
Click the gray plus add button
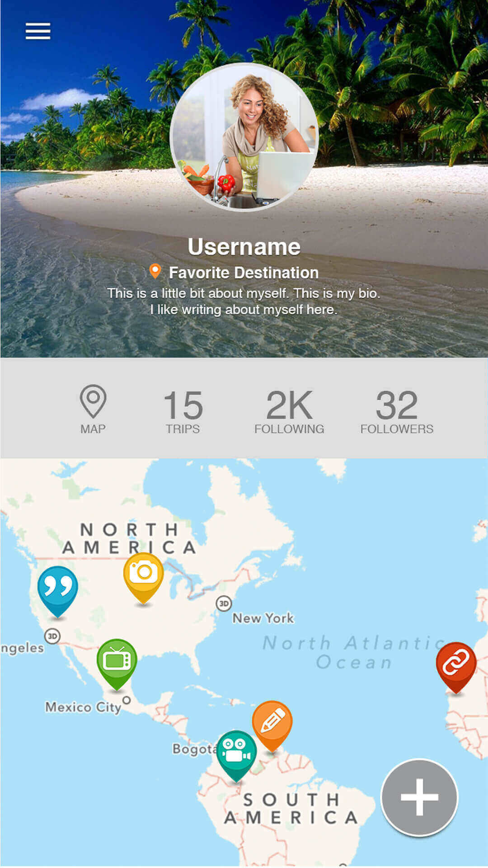(420, 797)
